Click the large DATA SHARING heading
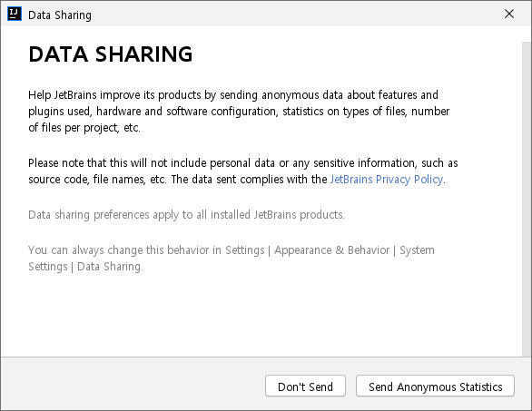The height and width of the screenshot is (411, 532). (x=111, y=54)
